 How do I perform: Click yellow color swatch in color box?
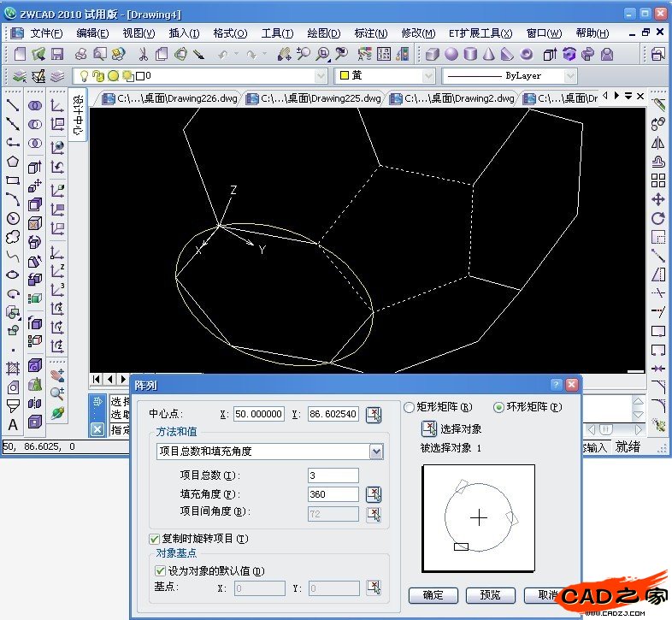click(344, 76)
